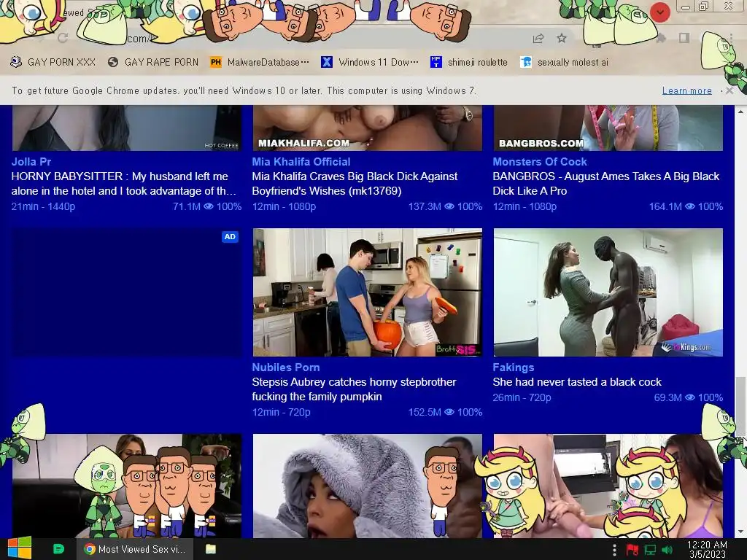Open the network tray icon
This screenshot has width=747, height=560.
point(650,550)
